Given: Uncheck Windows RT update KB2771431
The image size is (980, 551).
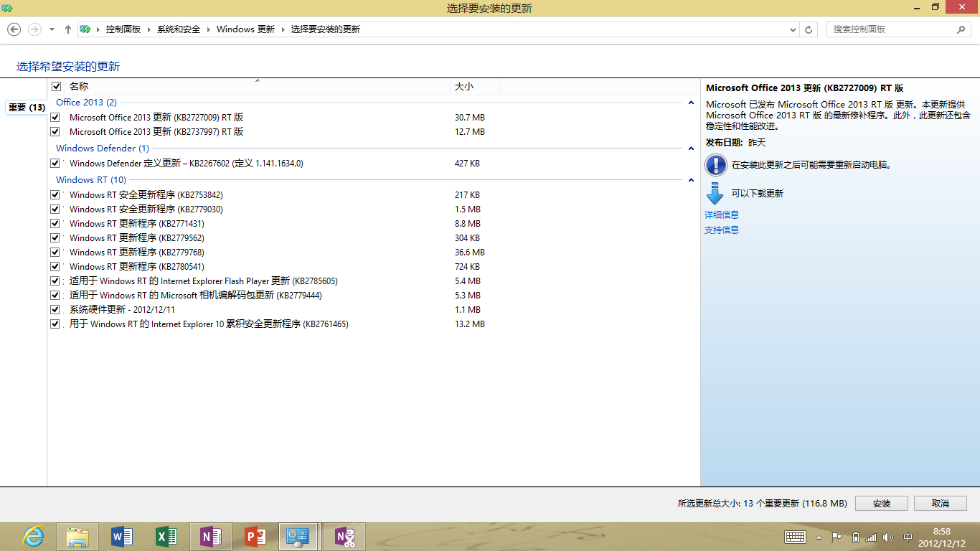Looking at the screenshot, I should (x=55, y=224).
